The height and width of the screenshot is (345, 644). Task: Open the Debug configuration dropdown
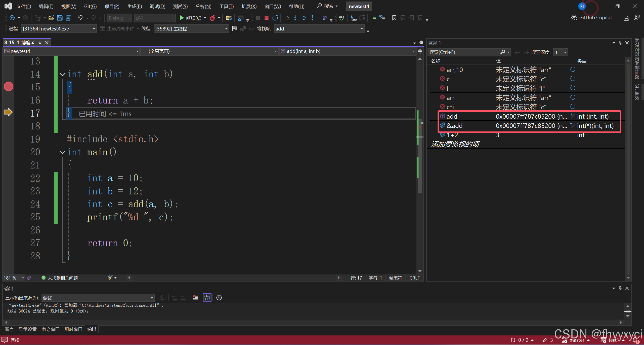click(119, 18)
